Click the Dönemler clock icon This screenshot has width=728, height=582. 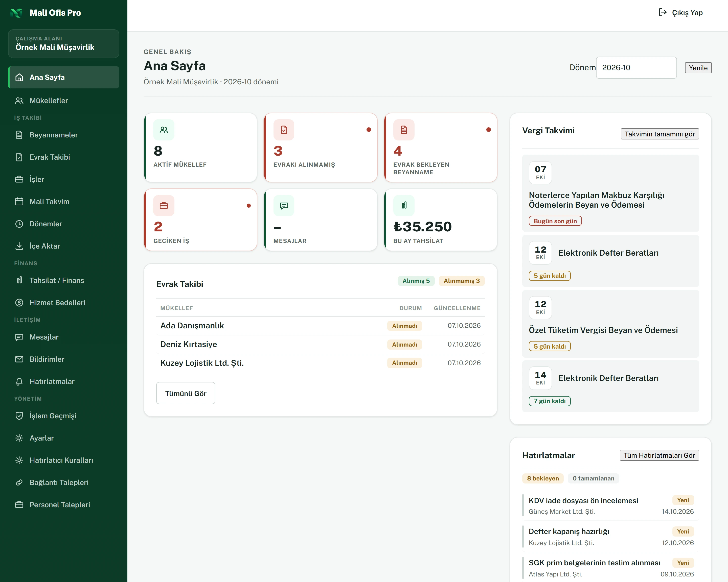(x=19, y=224)
